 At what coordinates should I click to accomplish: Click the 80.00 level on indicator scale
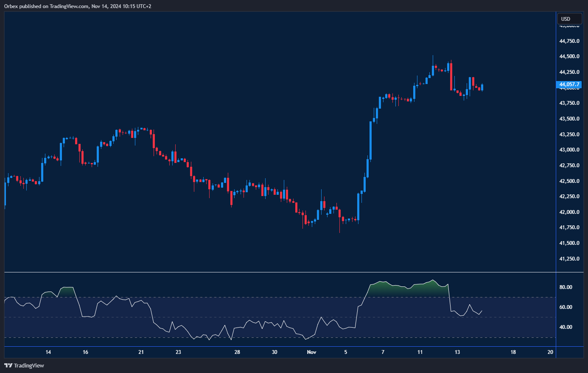coord(566,287)
